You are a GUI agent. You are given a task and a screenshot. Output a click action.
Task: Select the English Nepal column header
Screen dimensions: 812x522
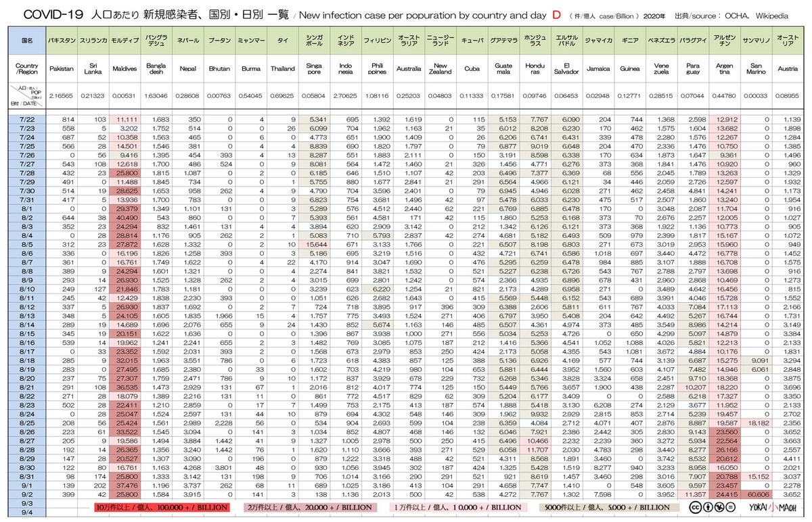[x=187, y=68]
